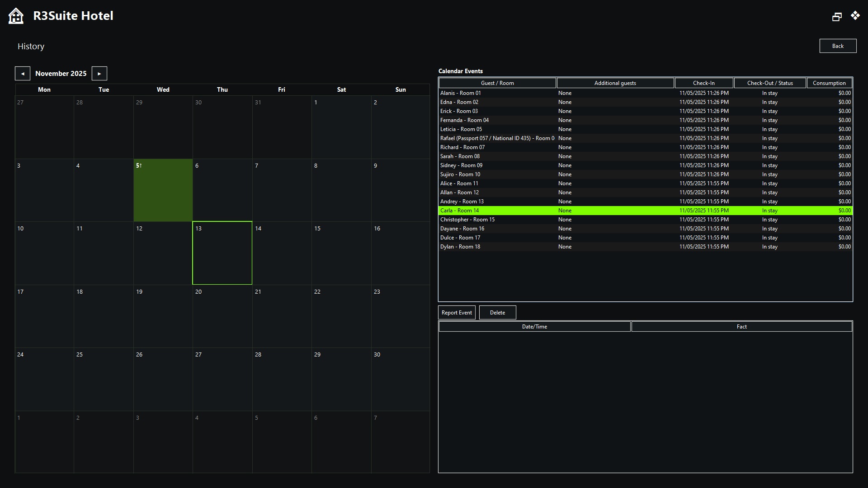The height and width of the screenshot is (488, 868).
Task: Click the cascade windows icon in the title bar
Action: 837,16
